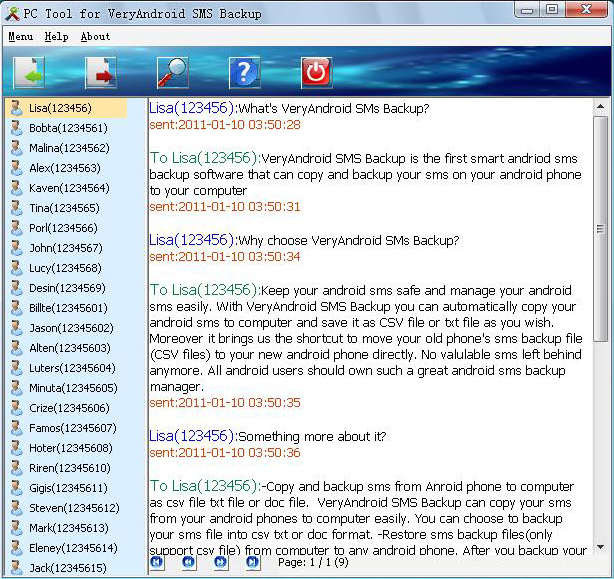Click the timestamp sent:2011-01-10 03:50:31
This screenshot has width=614, height=579.
225,207
